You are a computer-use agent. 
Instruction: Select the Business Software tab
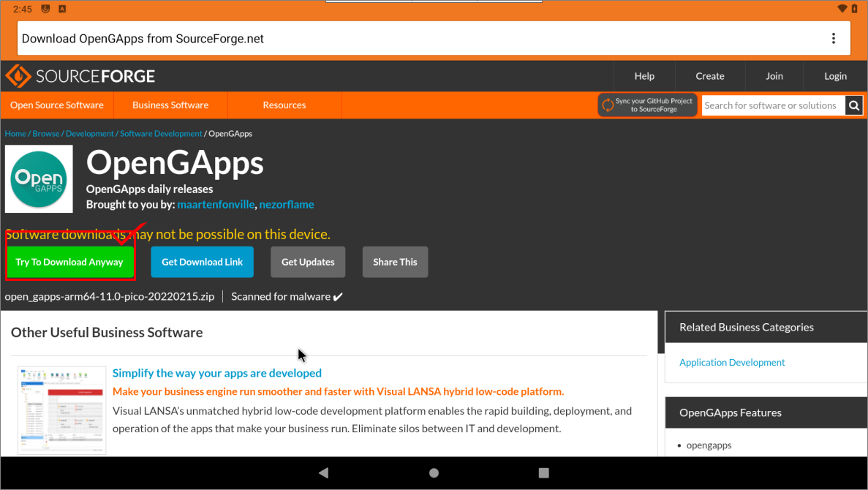tap(170, 105)
